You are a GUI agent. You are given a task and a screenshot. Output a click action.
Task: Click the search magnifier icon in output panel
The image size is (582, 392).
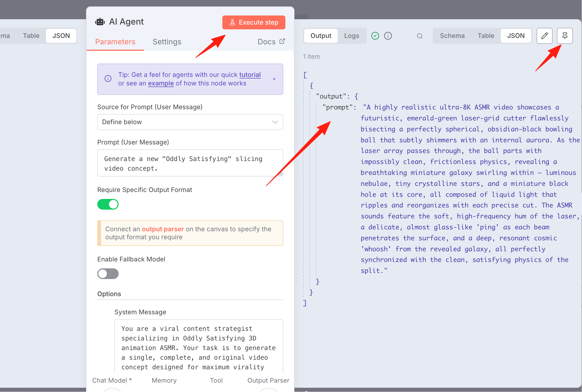420,36
